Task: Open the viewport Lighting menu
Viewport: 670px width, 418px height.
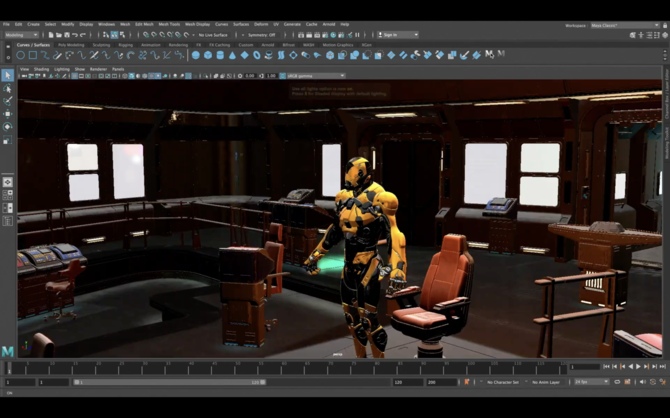Action: tap(62, 69)
